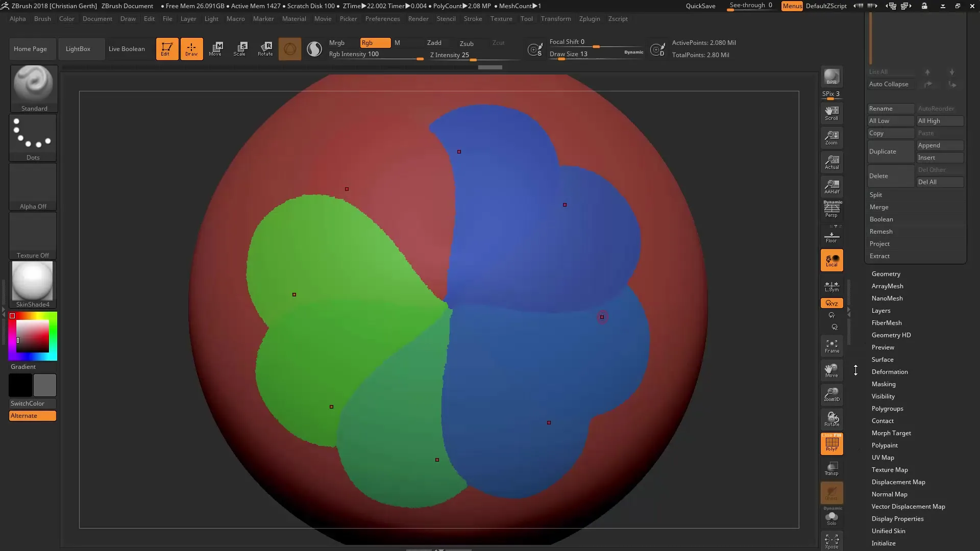Open the Tool menu
The width and height of the screenshot is (980, 551).
point(526,19)
